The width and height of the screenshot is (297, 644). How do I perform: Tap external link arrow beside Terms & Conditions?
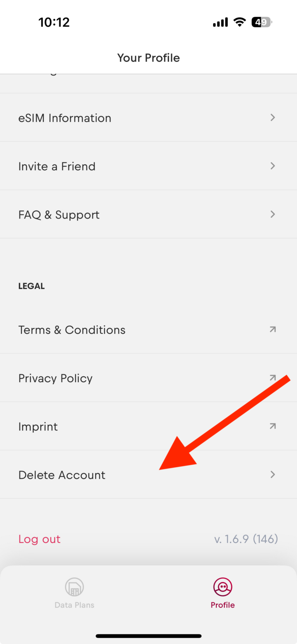click(273, 330)
